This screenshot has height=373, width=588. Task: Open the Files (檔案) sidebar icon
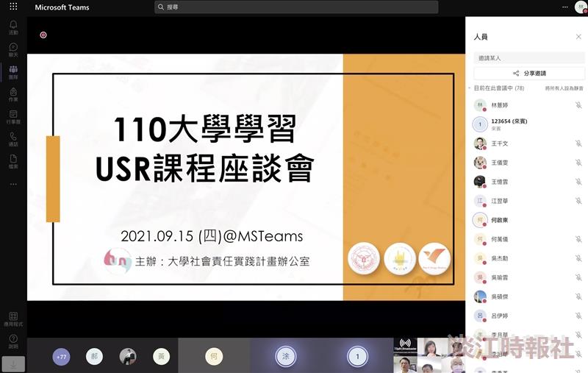click(13, 161)
